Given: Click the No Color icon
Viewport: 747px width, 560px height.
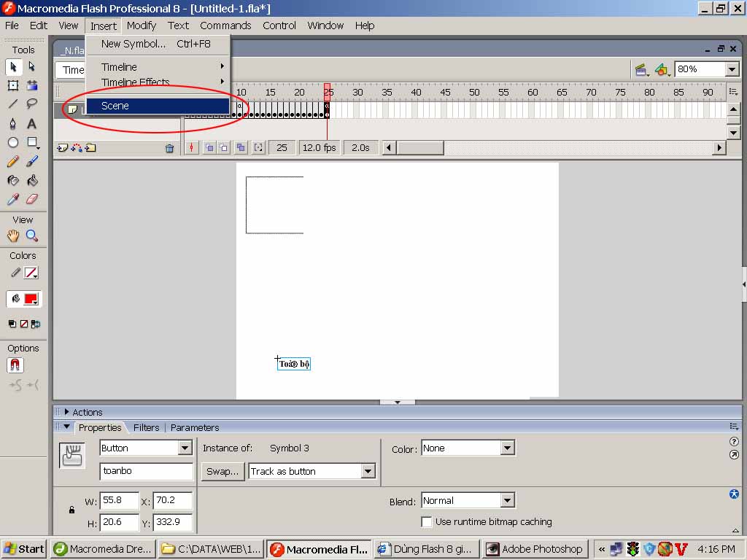Looking at the screenshot, I should point(24,324).
